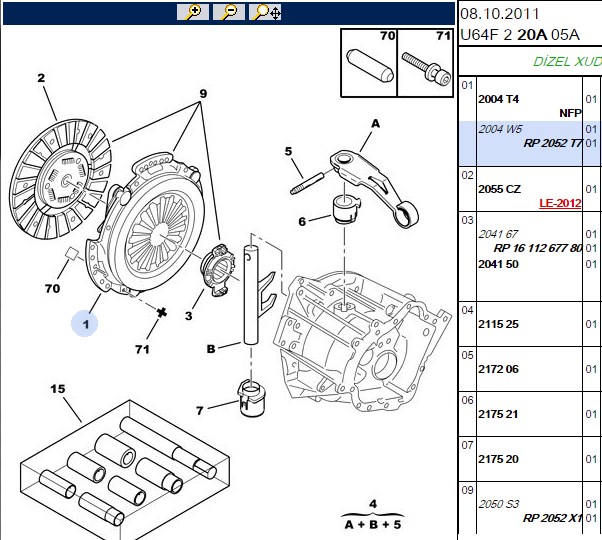This screenshot has height=540, width=602.
Task: Click diagram part number 9 label
Action: (203, 94)
